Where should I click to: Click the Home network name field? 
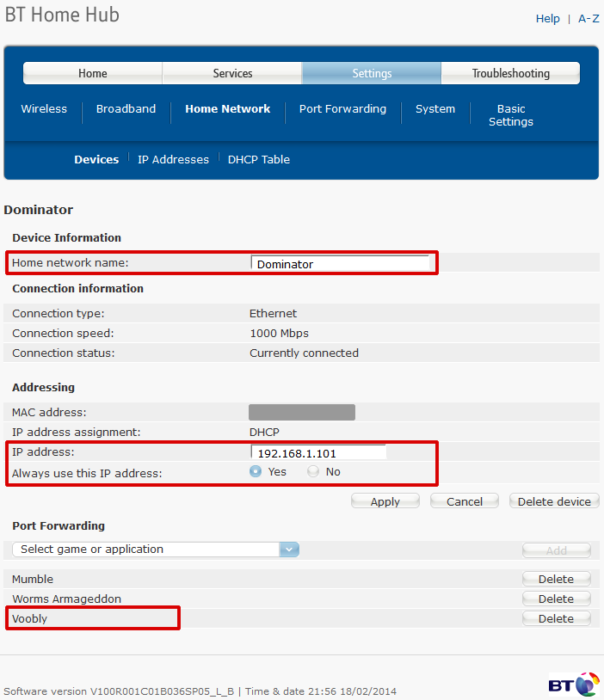(x=339, y=264)
